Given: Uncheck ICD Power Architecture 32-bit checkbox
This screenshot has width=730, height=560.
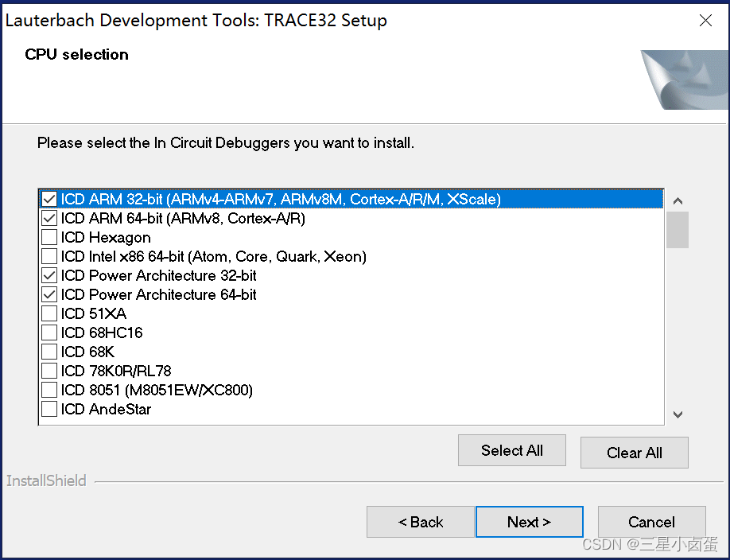Looking at the screenshot, I should [x=49, y=275].
